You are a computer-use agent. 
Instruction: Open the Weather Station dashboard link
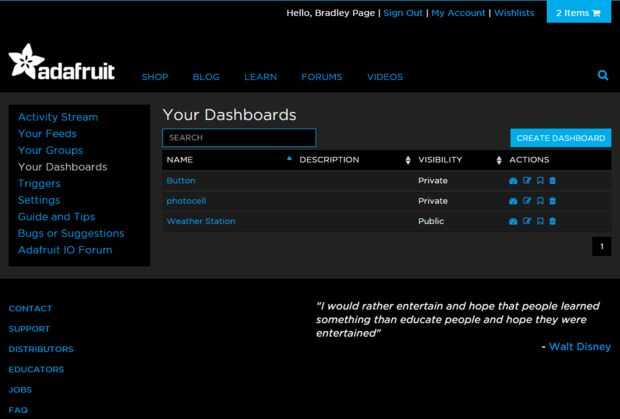click(201, 221)
